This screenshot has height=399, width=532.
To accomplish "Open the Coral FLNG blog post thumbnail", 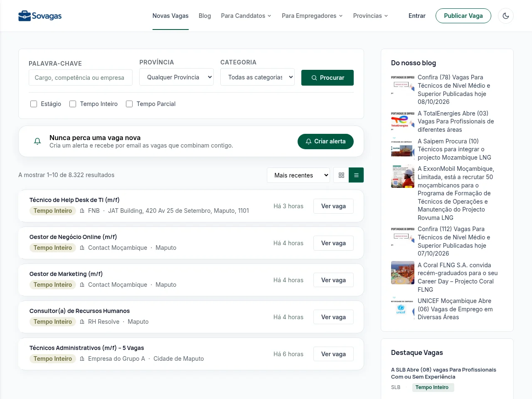I will click(403, 273).
